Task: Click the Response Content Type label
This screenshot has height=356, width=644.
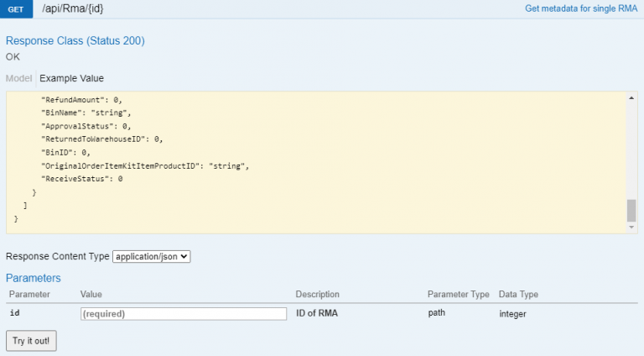Action: tap(58, 256)
